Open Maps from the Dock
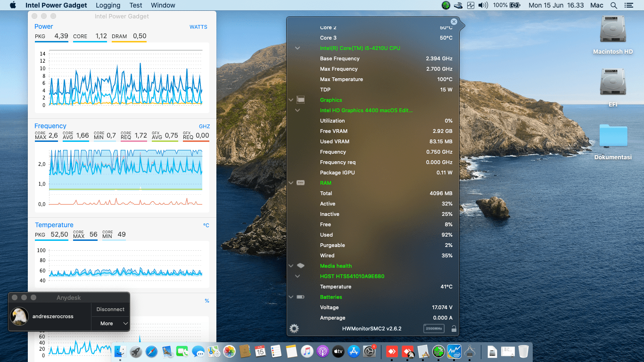The image size is (644, 362). pyautogui.click(x=214, y=351)
